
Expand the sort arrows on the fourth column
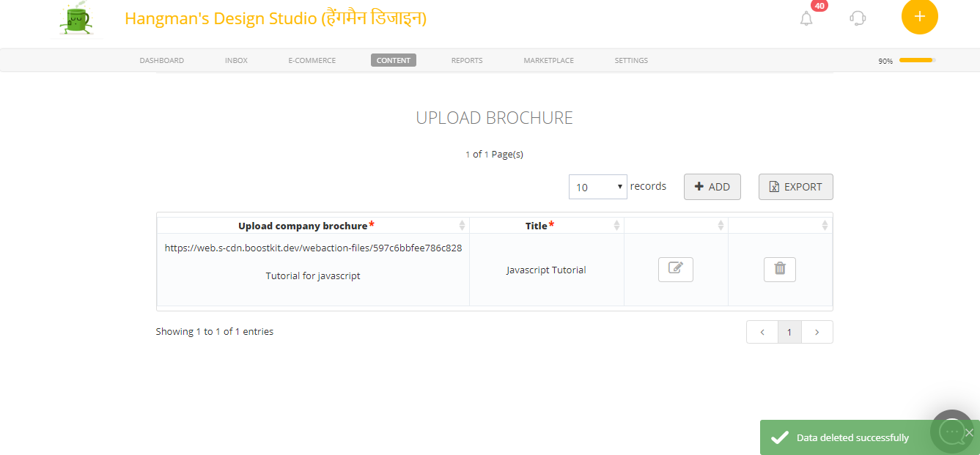pos(826,225)
